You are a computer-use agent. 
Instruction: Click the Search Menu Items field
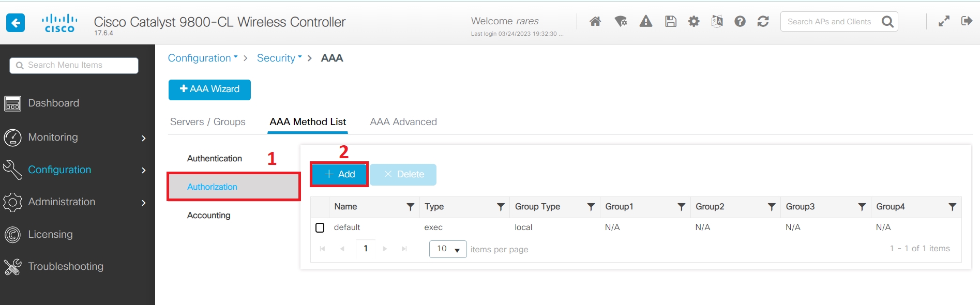74,65
